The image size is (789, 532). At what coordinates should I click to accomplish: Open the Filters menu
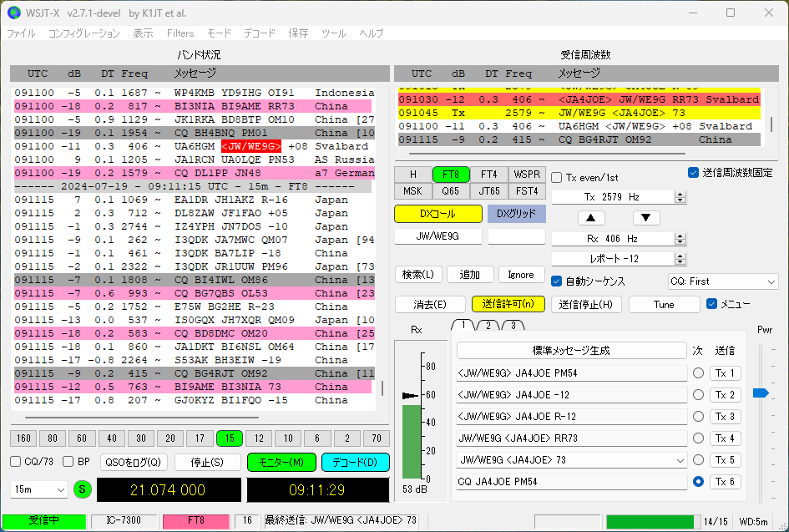click(x=180, y=33)
